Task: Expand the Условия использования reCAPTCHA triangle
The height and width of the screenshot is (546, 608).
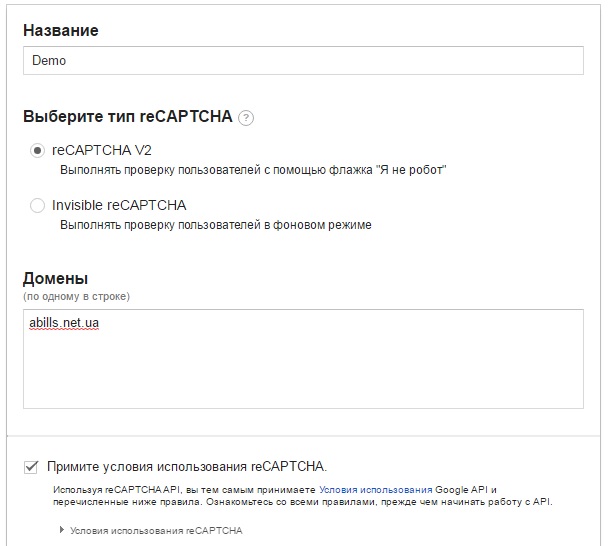Action: (62, 530)
